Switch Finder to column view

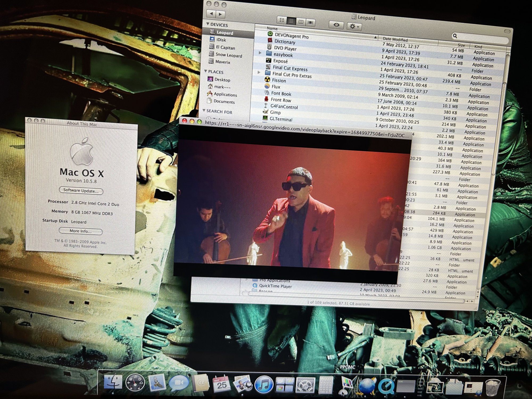(x=301, y=22)
